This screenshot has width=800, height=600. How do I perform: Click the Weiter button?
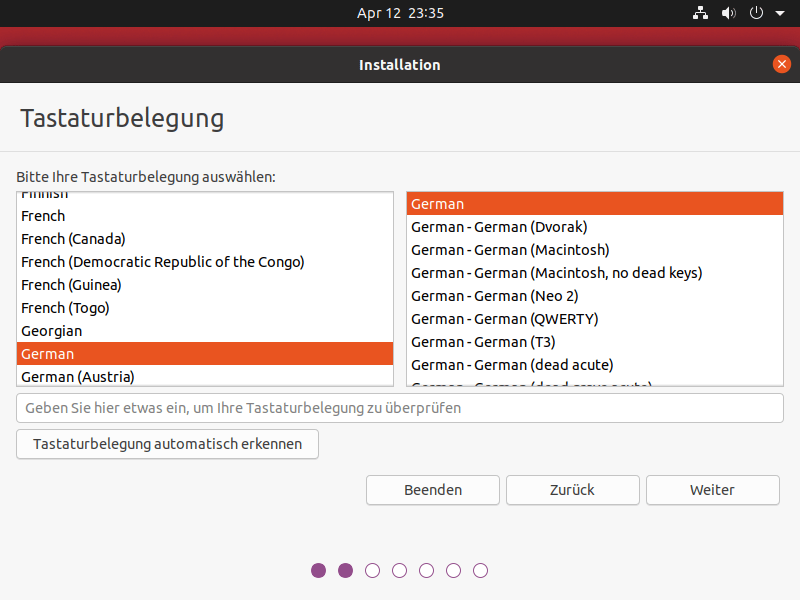point(712,490)
